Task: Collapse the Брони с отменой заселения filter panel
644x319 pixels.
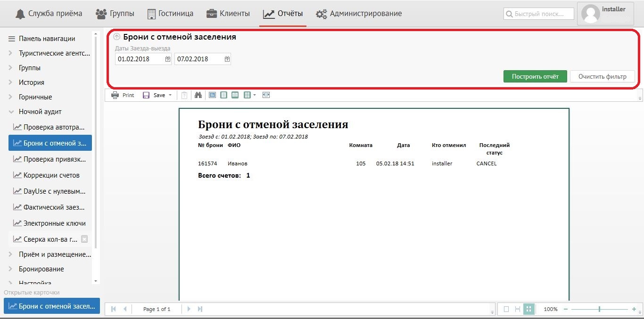Action: (x=117, y=37)
